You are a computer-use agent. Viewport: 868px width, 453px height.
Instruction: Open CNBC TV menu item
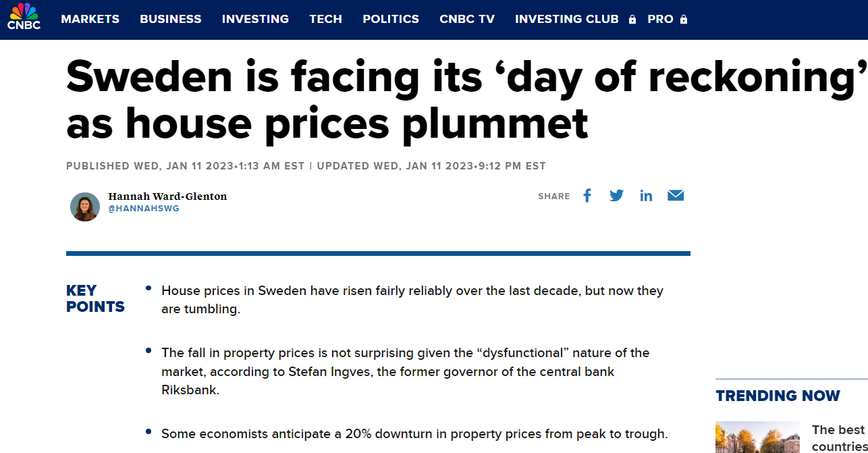pyautogui.click(x=467, y=19)
